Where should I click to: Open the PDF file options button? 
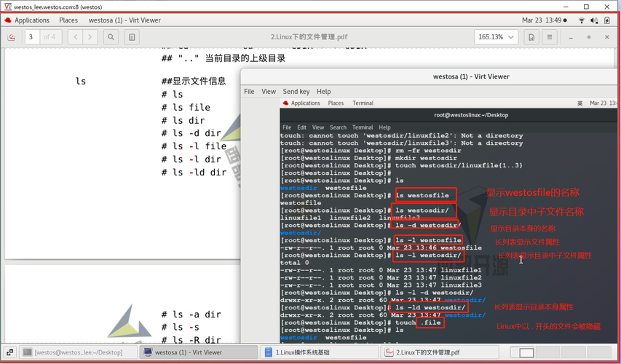[x=531, y=37]
